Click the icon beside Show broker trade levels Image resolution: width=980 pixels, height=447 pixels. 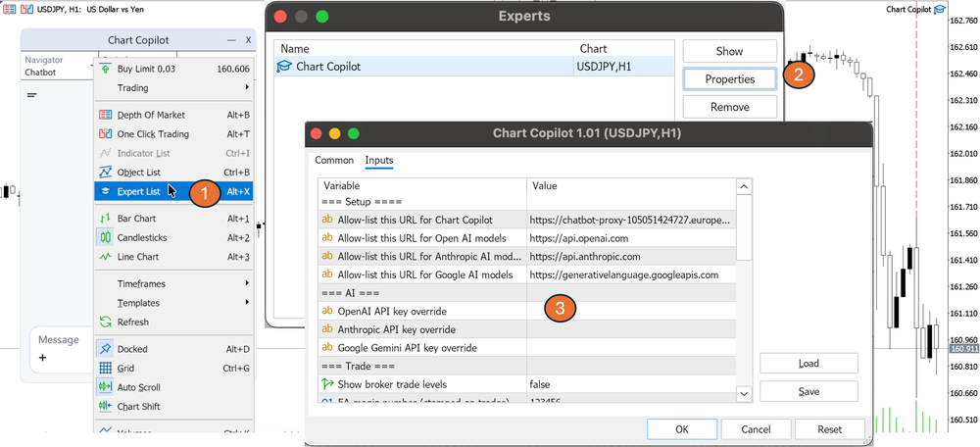pos(327,384)
